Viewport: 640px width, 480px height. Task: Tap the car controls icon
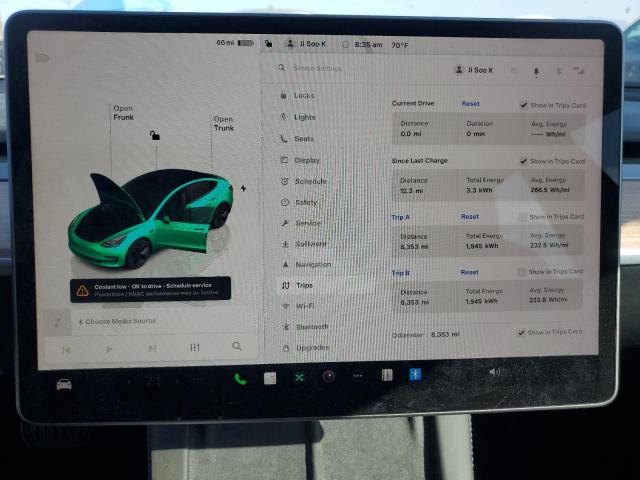point(64,384)
